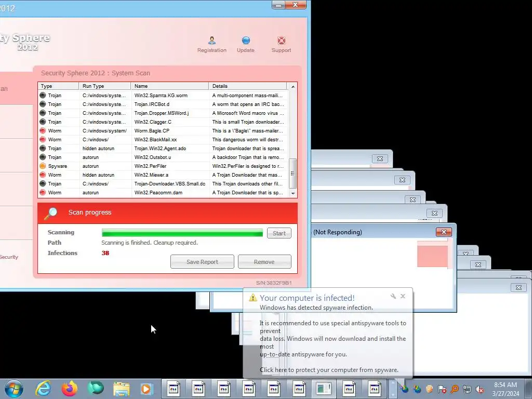Click the red Worm icon in Worm.Bagle.CP row
Screen dimensions: 532x399
point(43,130)
